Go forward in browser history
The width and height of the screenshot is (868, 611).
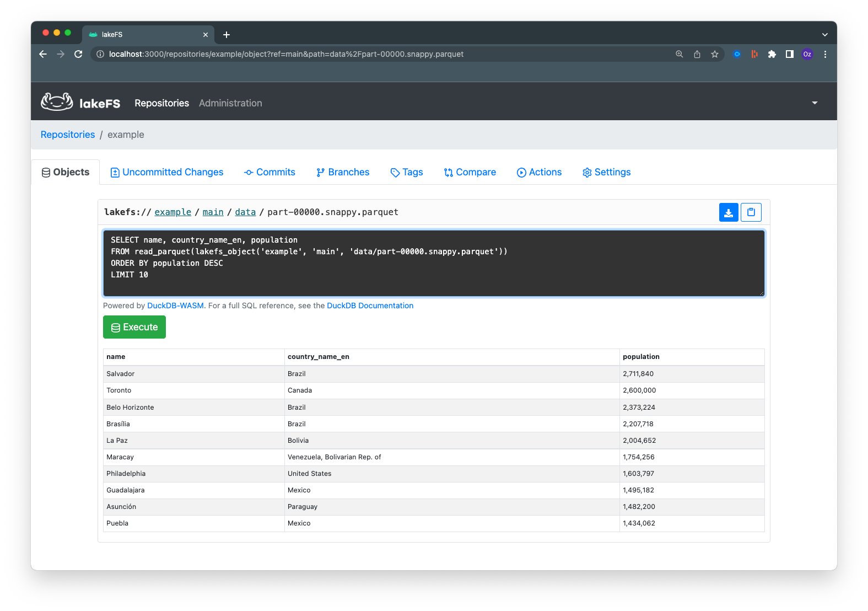(61, 54)
